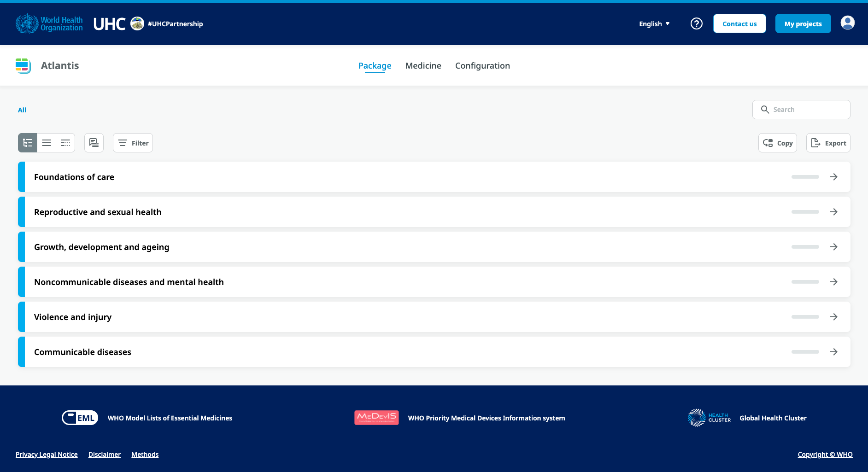Click the Violence and injury progress bar
Image resolution: width=868 pixels, height=472 pixels.
805,317
